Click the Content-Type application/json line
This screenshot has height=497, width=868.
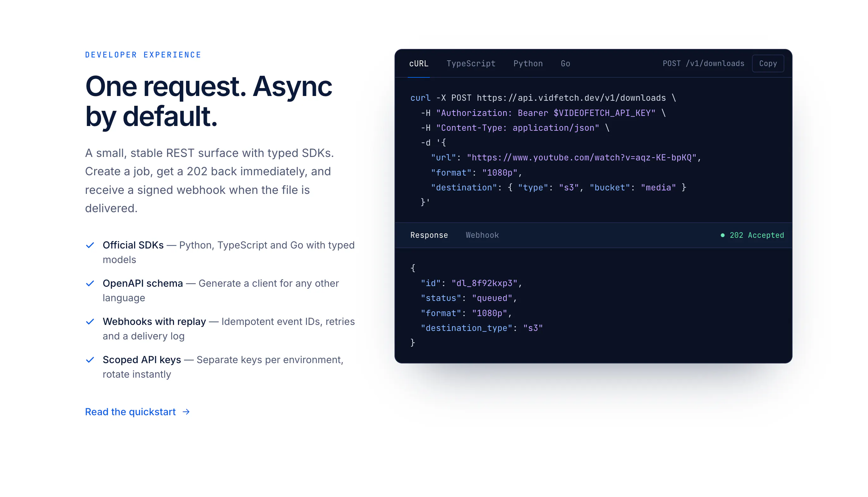[515, 128]
